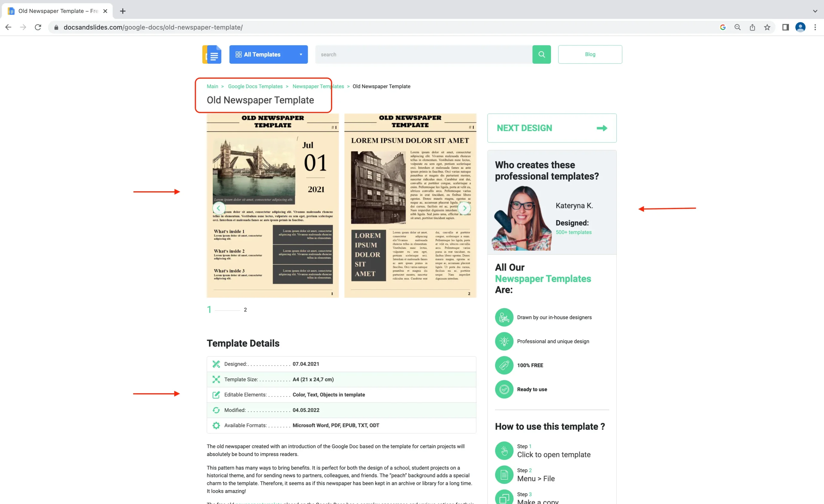Click the Step 1 pointer-hand icon
The height and width of the screenshot is (504, 824).
[504, 451]
